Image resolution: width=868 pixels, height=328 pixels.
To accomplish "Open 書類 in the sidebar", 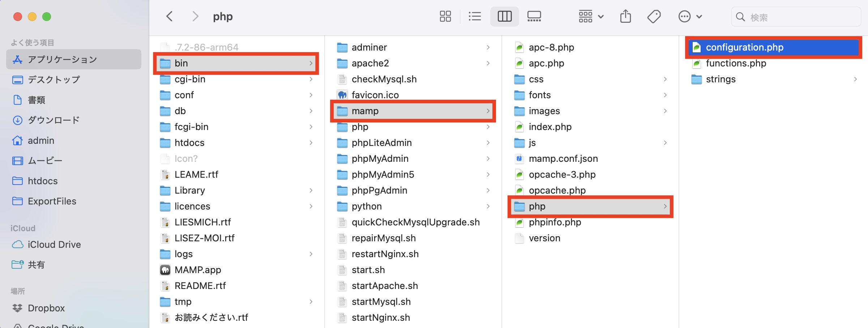I will point(74,100).
